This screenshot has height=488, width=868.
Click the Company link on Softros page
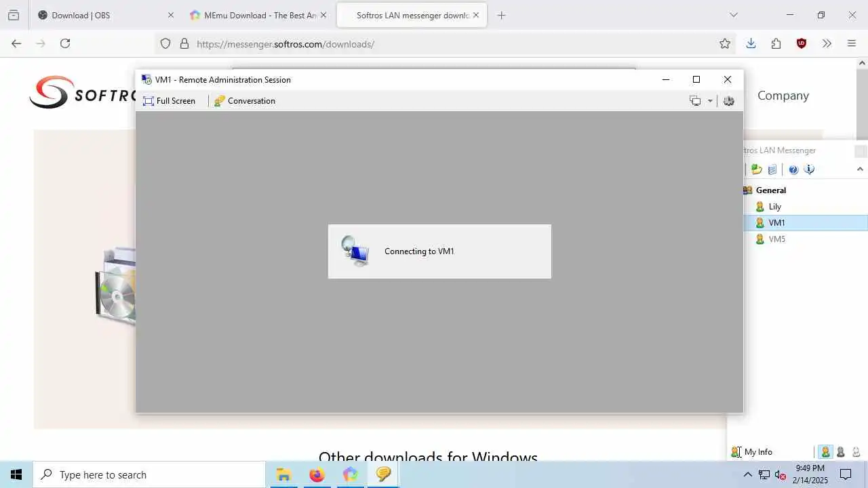tap(783, 96)
